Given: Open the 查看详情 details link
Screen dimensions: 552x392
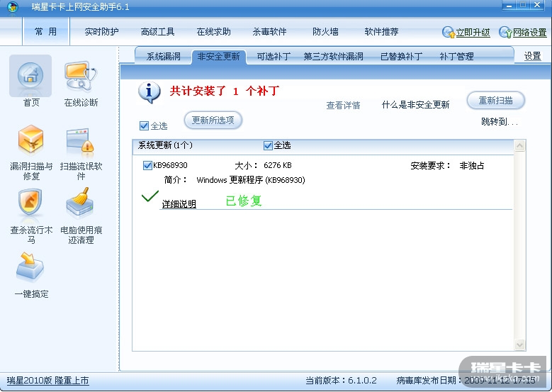Looking at the screenshot, I should pos(343,106).
